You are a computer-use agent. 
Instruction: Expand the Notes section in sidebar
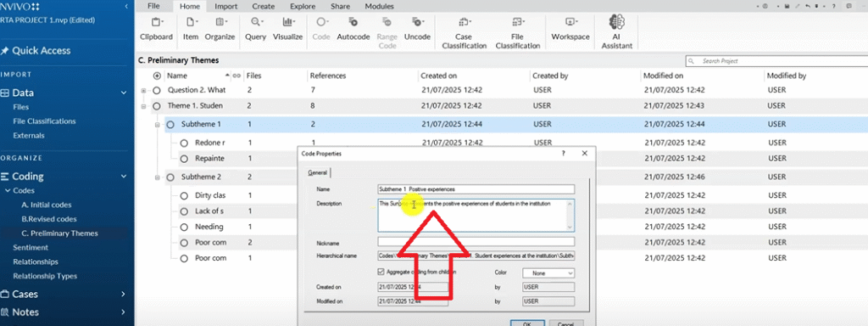(123, 312)
